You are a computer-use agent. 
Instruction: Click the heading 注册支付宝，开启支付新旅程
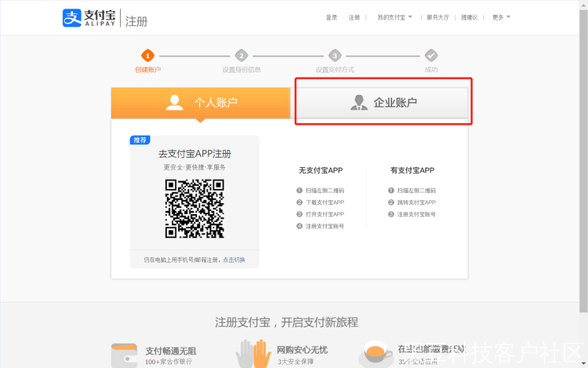286,322
